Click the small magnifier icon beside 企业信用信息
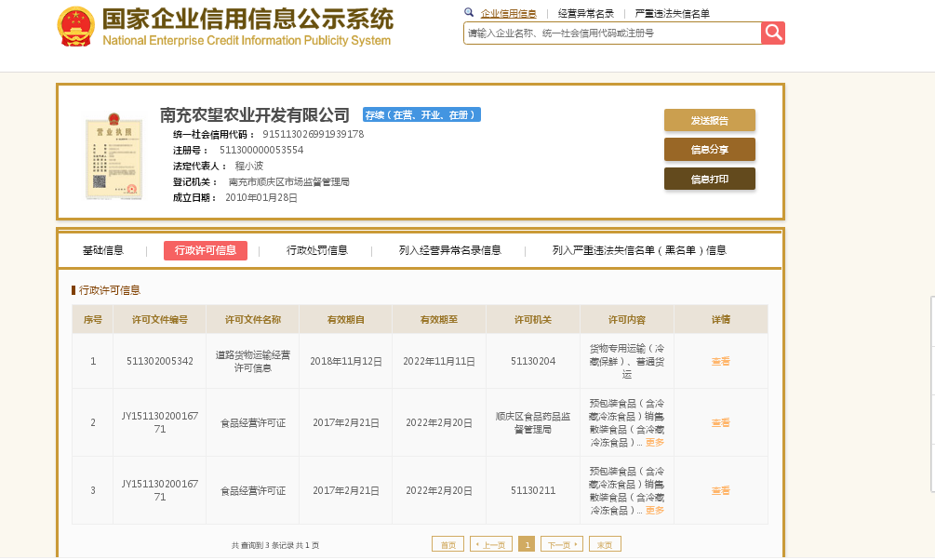The height and width of the screenshot is (560, 935). click(x=469, y=13)
